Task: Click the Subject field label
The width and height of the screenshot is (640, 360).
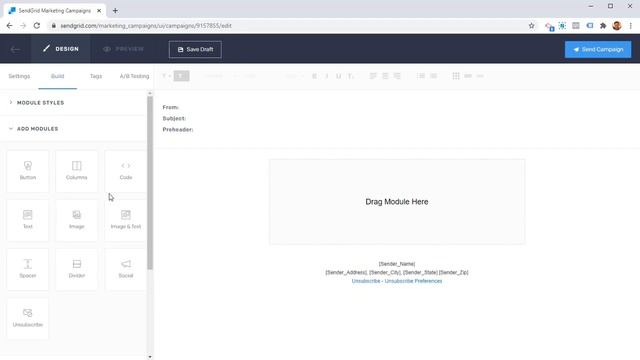Action: point(174,118)
